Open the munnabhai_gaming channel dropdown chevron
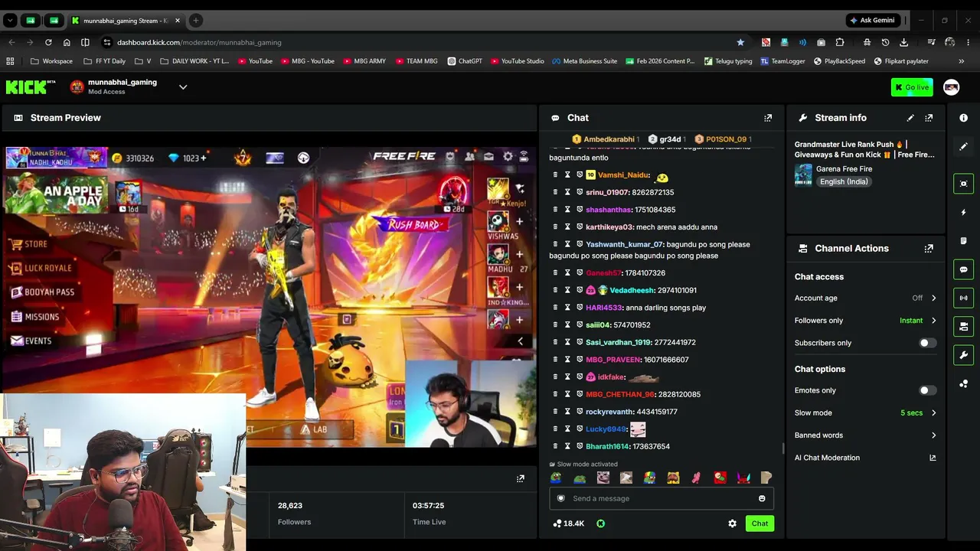 [183, 87]
